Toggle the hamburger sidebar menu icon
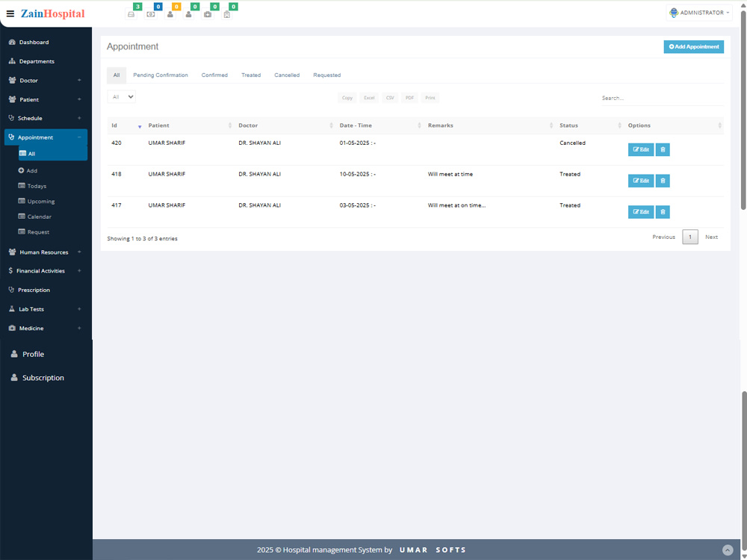The height and width of the screenshot is (560, 747). pyautogui.click(x=10, y=13)
